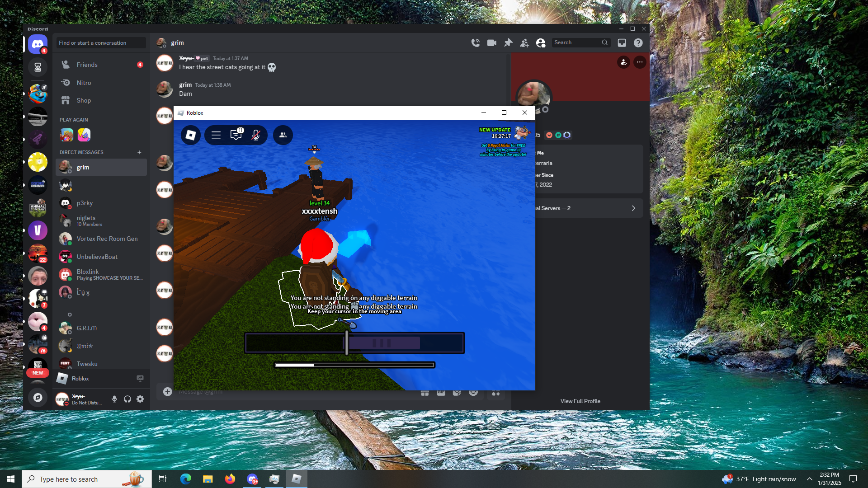Hide the user profile side panel

point(541,42)
